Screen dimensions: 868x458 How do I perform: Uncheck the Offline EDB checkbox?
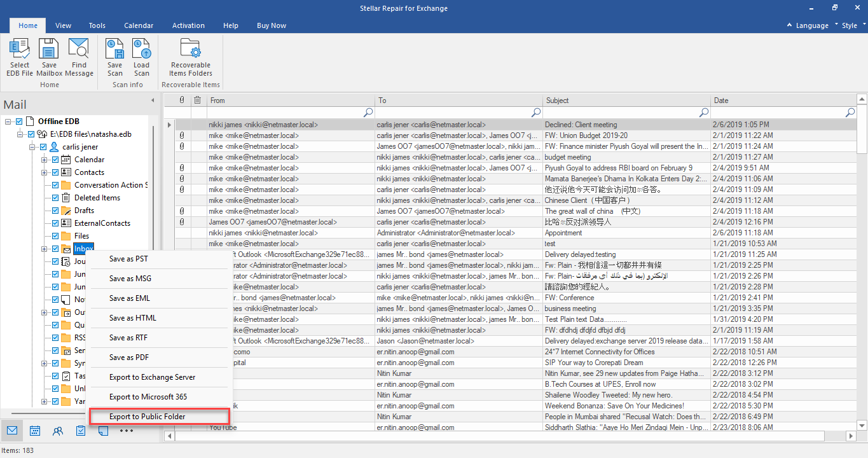pos(19,121)
